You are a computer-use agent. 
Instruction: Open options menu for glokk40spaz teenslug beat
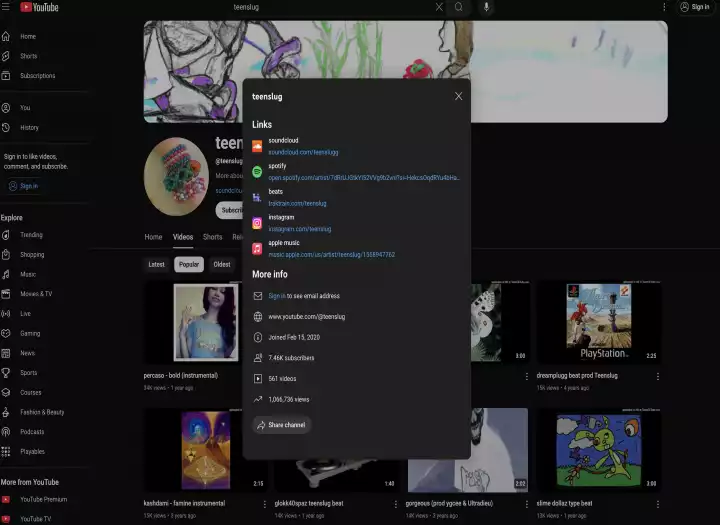[395, 504]
